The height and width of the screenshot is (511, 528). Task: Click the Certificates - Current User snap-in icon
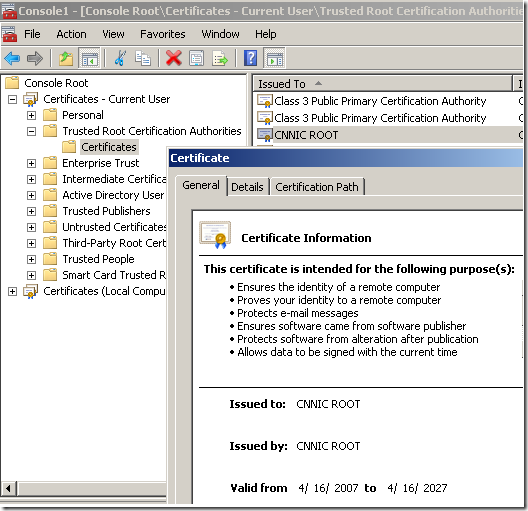pos(30,99)
